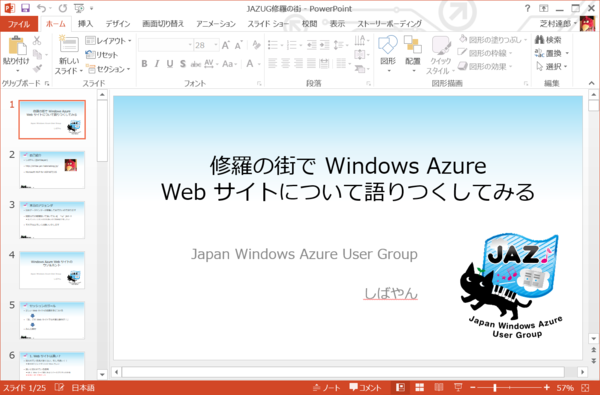Toggle Notes (ノート) pane in status bar
This screenshot has width=600, height=395.
326,388
